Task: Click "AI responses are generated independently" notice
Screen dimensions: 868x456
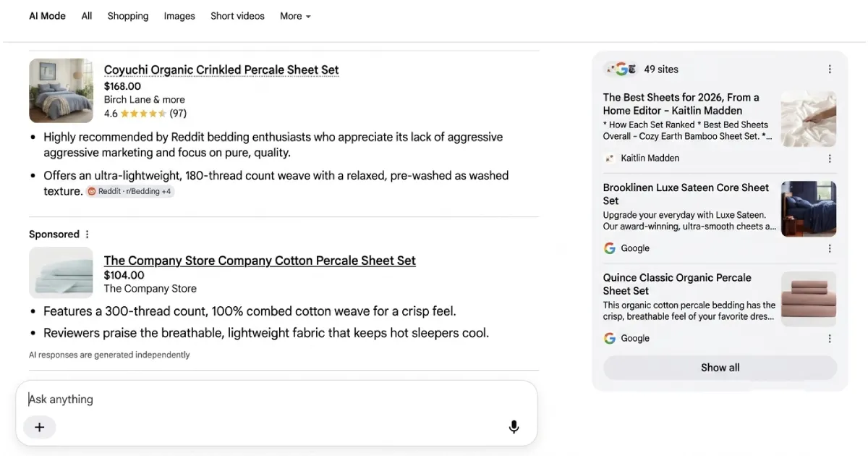Action: point(109,355)
